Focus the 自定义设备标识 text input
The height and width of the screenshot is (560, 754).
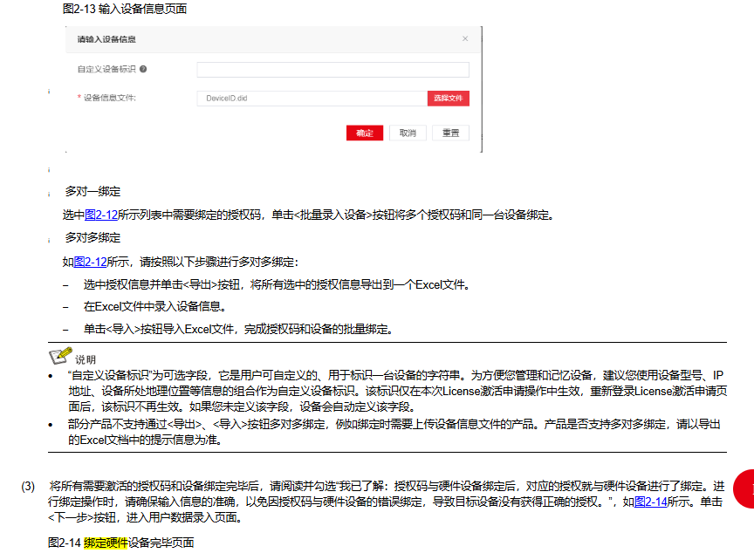click(332, 70)
